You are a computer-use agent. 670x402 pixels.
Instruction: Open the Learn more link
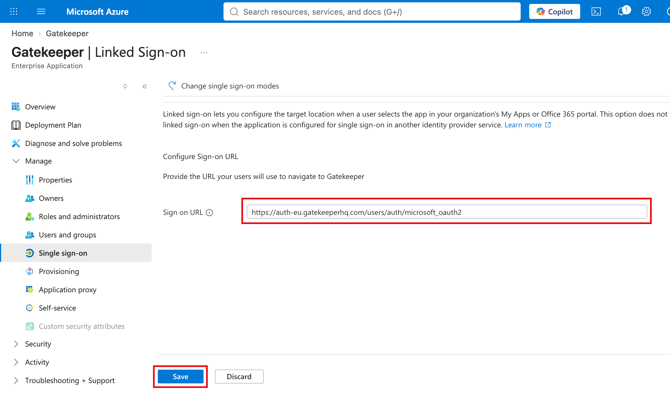click(x=523, y=125)
